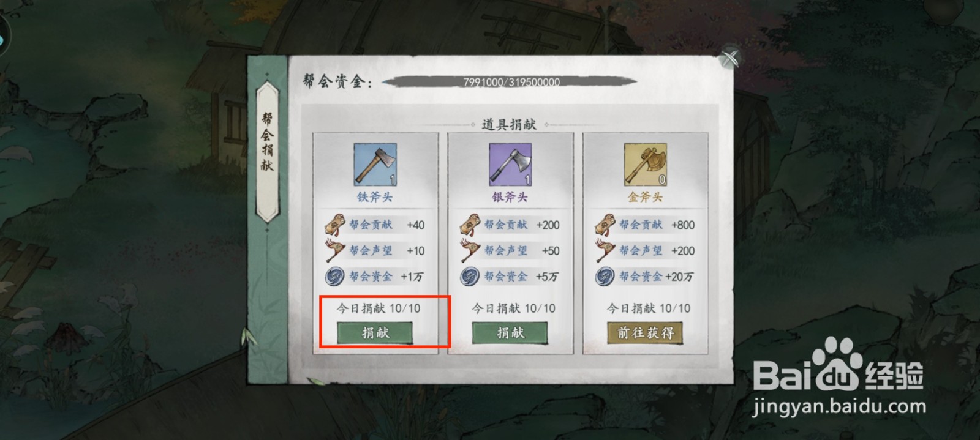Click the 帮会贡献 scroll icon under 金斧头
Screen dimensions: 980x440
tap(605, 225)
